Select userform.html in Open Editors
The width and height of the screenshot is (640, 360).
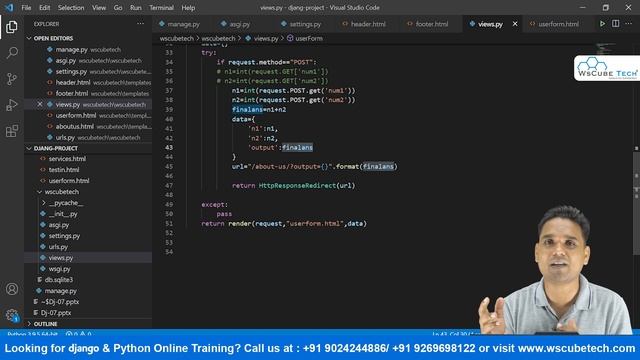(x=88, y=116)
